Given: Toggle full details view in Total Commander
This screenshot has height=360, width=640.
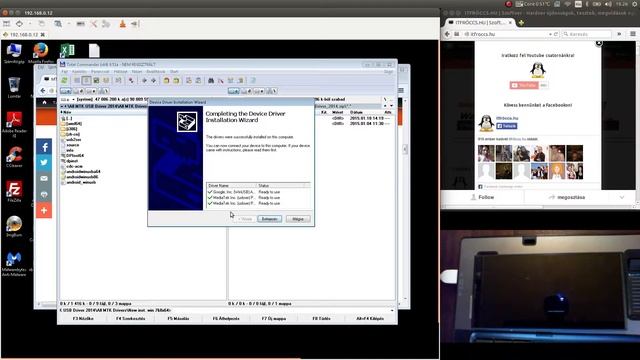Looking at the screenshot, I should (86, 80).
